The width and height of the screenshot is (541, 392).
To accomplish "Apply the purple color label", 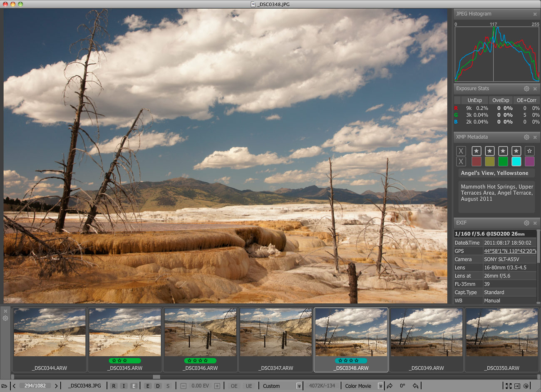I will [529, 161].
